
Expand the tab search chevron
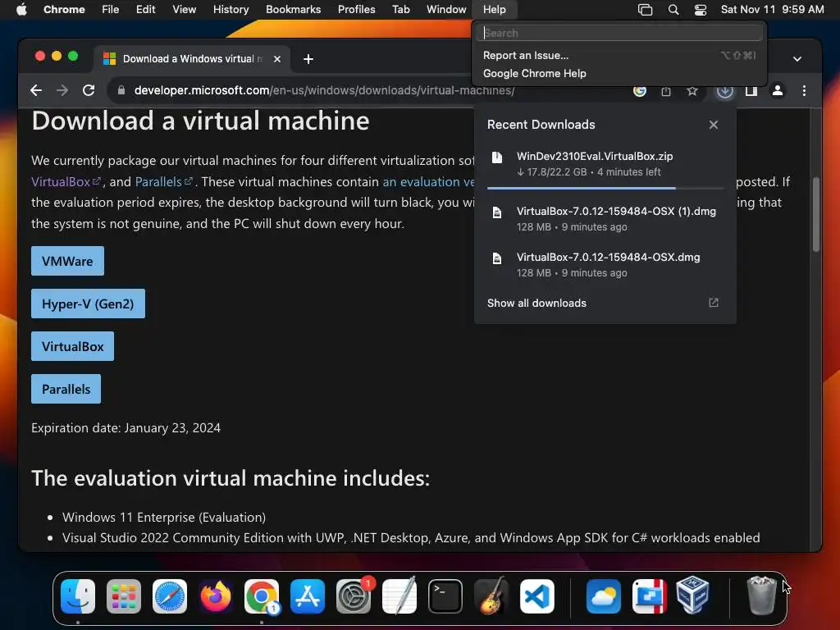pos(797,59)
